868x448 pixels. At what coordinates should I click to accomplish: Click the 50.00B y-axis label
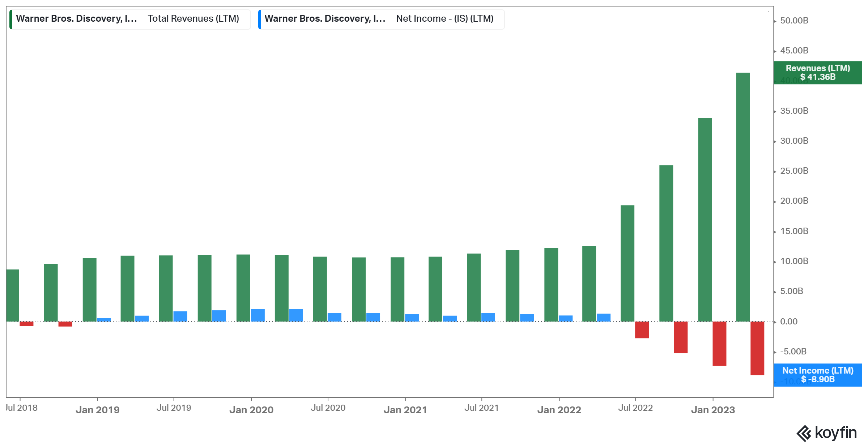(x=794, y=21)
